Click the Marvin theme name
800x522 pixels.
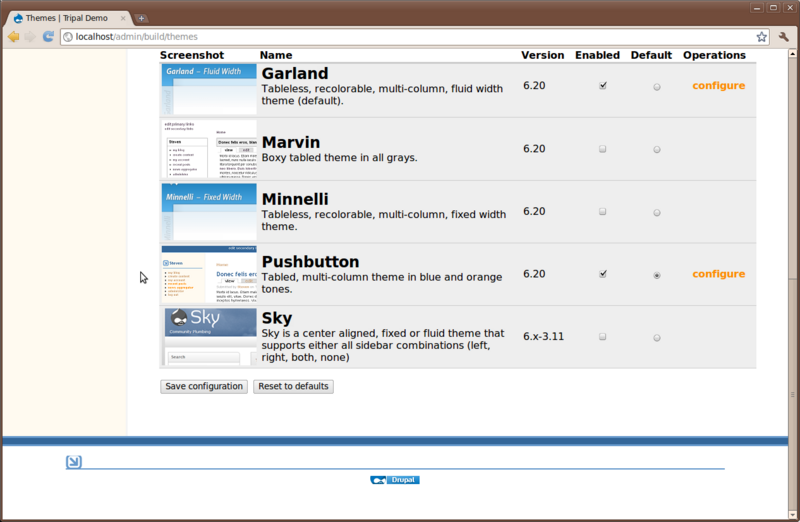click(291, 142)
